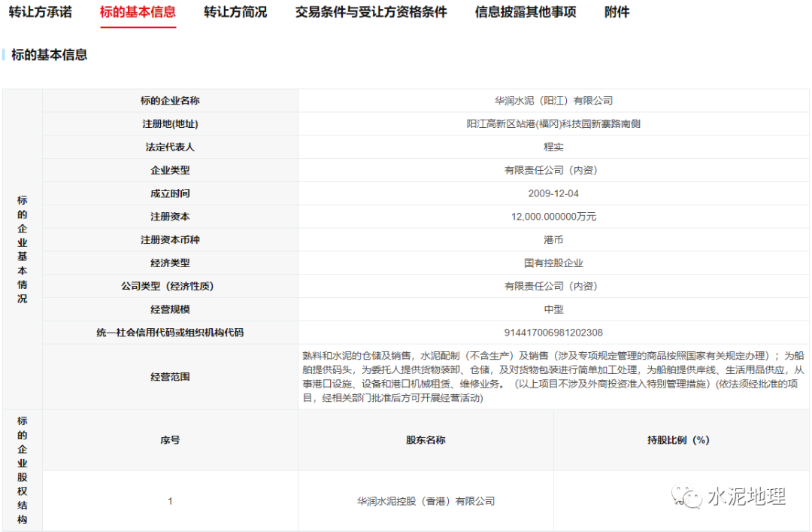This screenshot has width=812, height=532.
Task: Select the credit code 914417006981202308
Action: (x=553, y=333)
